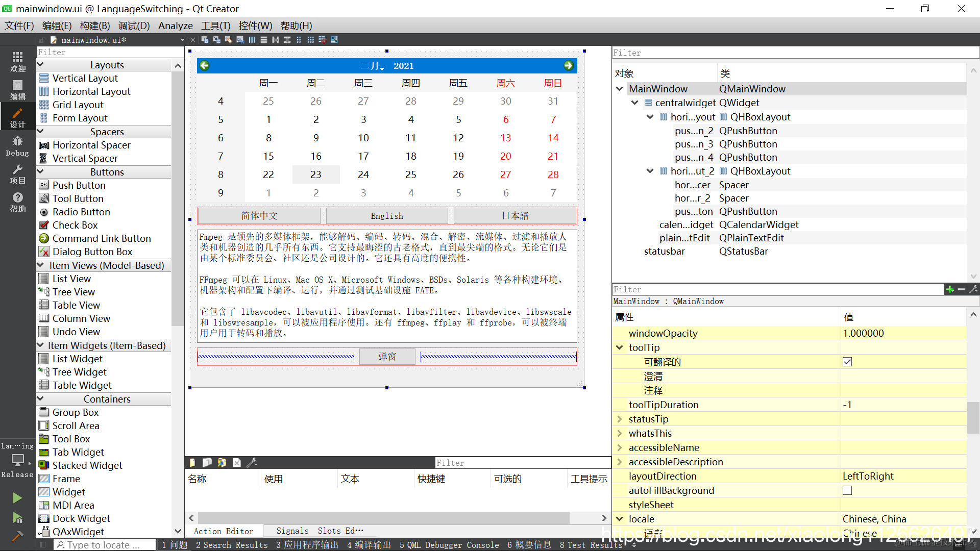
Task: Click the 简体中文 button on form
Action: tap(259, 216)
